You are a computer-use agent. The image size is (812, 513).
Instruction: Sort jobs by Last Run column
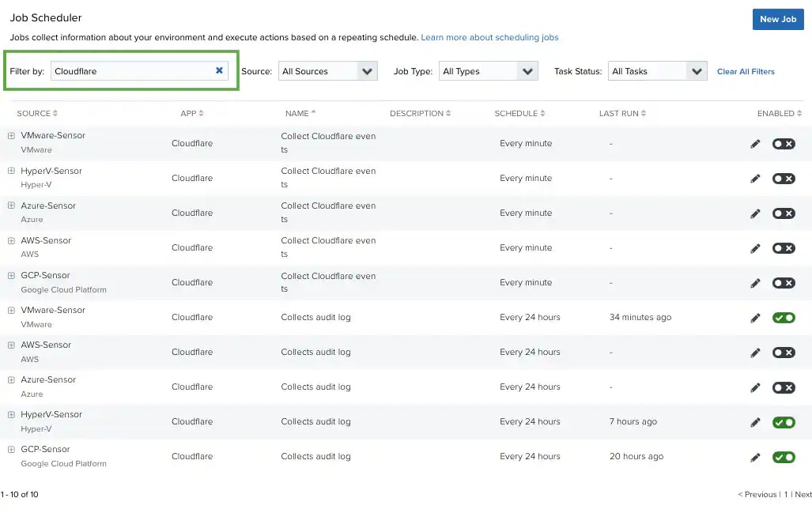[x=622, y=113]
